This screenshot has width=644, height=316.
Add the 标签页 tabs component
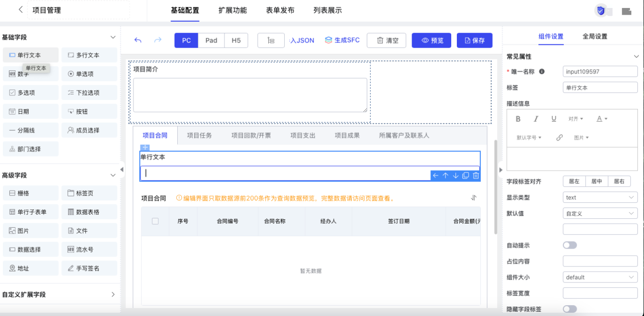click(89, 193)
